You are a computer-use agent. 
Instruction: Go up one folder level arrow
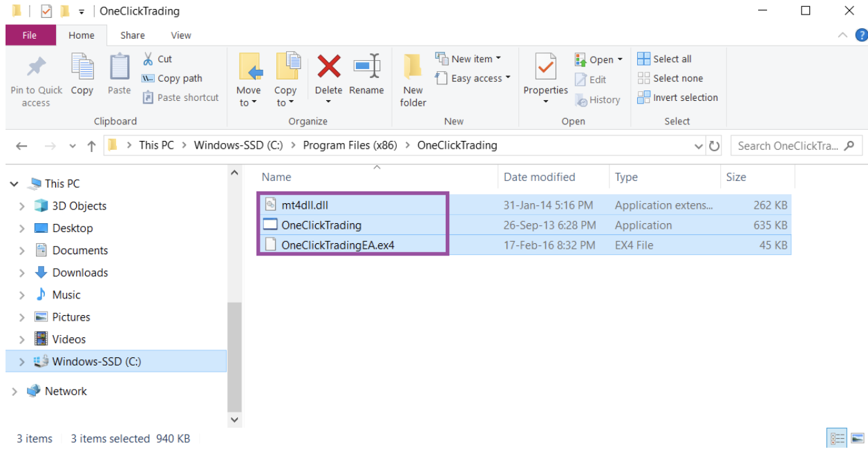click(x=91, y=146)
